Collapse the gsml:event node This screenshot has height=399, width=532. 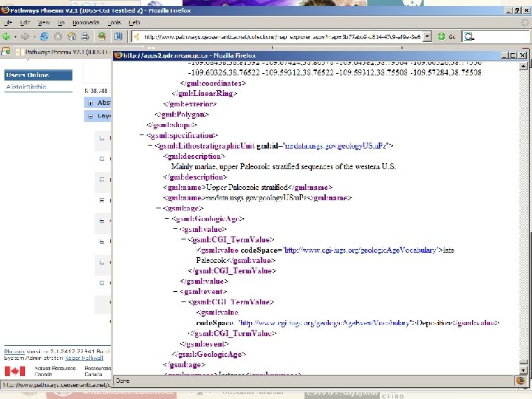pos(175,291)
